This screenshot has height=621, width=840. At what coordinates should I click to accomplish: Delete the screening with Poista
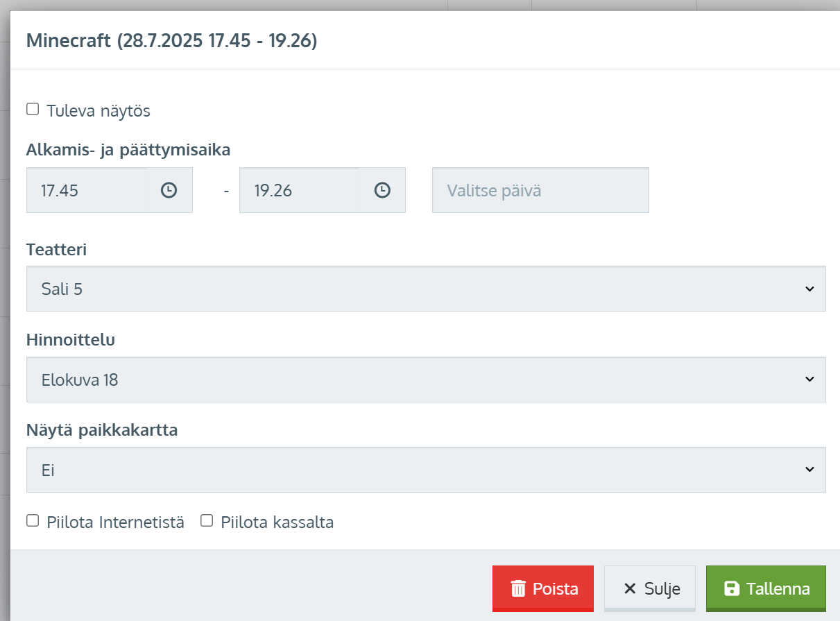pyautogui.click(x=543, y=589)
